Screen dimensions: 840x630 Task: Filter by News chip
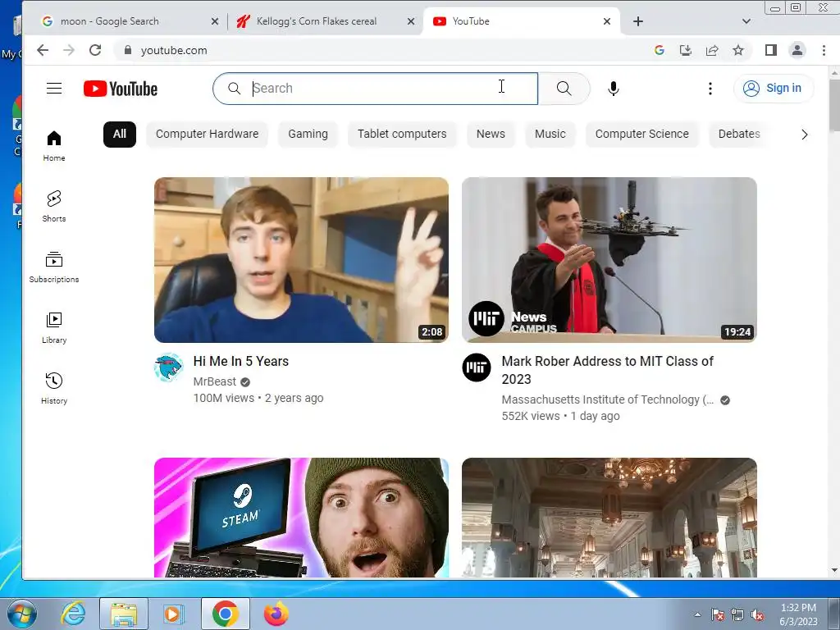(491, 134)
